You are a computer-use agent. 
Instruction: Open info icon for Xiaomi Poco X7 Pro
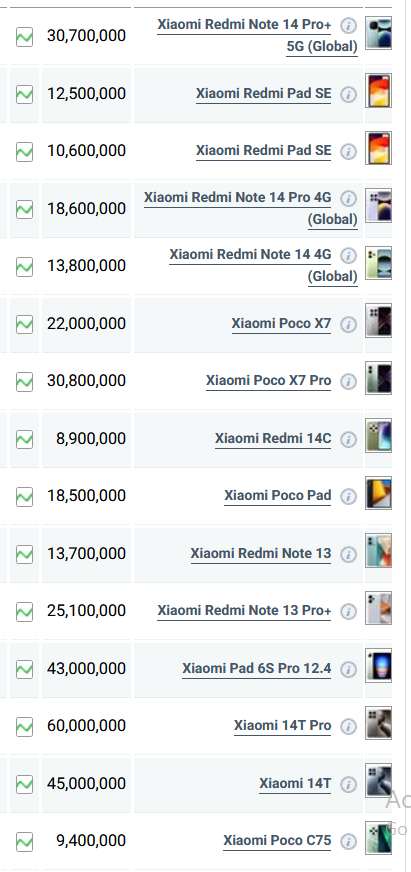click(348, 382)
